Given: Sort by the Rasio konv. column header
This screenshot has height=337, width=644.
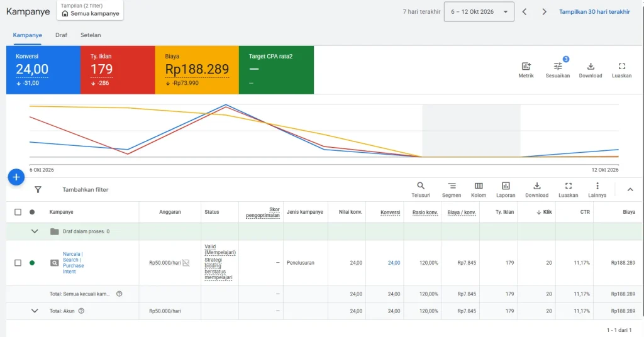Looking at the screenshot, I should pyautogui.click(x=425, y=213).
